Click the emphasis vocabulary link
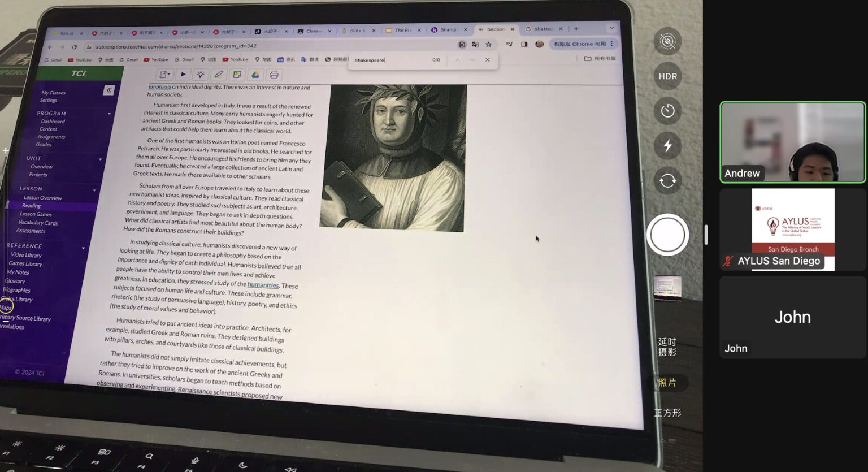Image resolution: width=868 pixels, height=472 pixels. (159, 86)
